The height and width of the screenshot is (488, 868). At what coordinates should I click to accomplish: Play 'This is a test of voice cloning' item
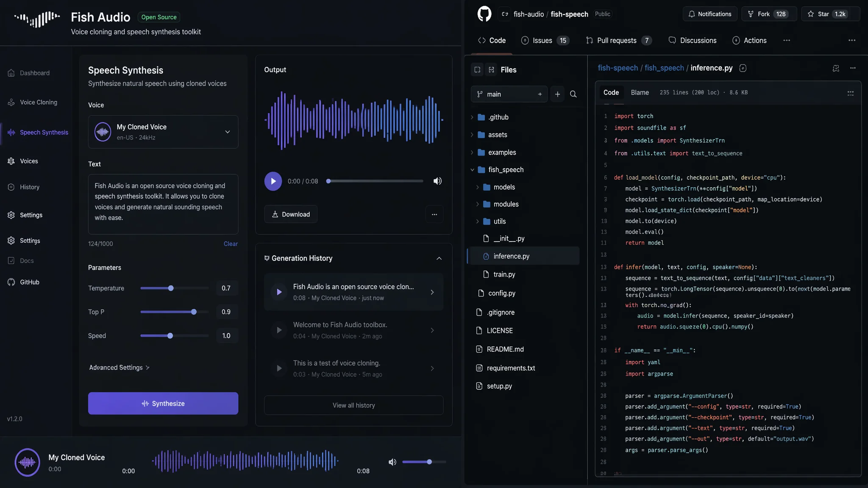279,368
